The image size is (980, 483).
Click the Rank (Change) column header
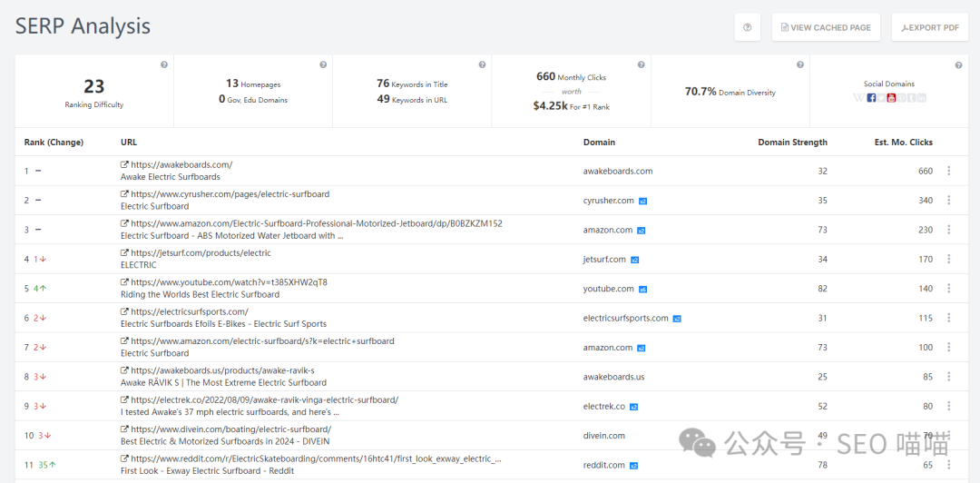click(54, 143)
